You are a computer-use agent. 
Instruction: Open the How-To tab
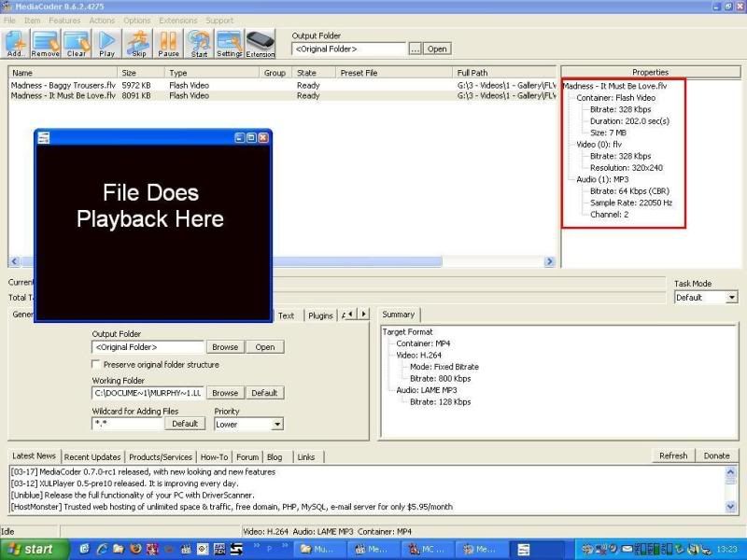coord(214,457)
